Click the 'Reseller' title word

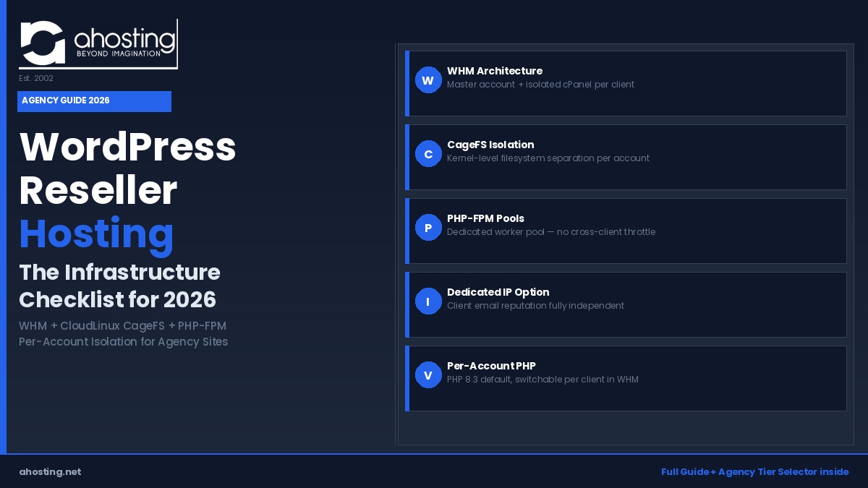(98, 191)
